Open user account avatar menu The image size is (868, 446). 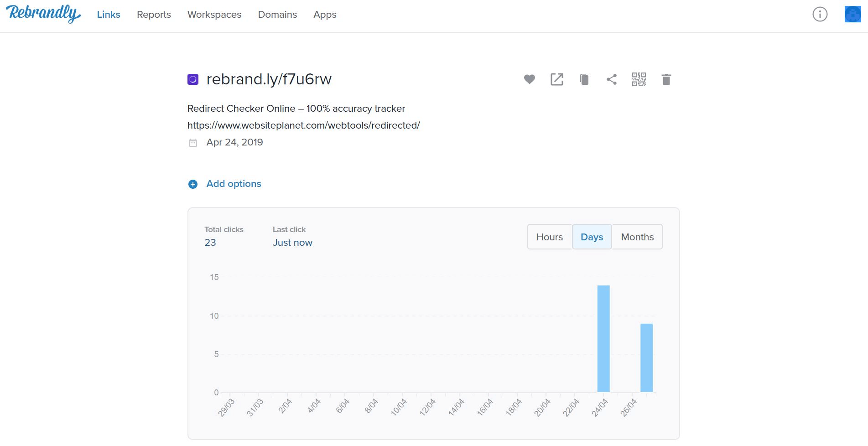[852, 14]
